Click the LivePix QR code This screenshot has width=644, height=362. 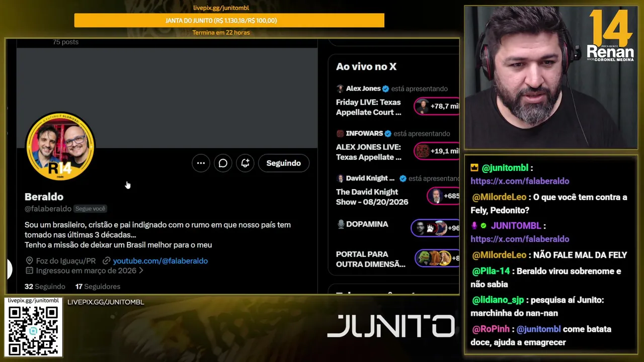(33, 330)
